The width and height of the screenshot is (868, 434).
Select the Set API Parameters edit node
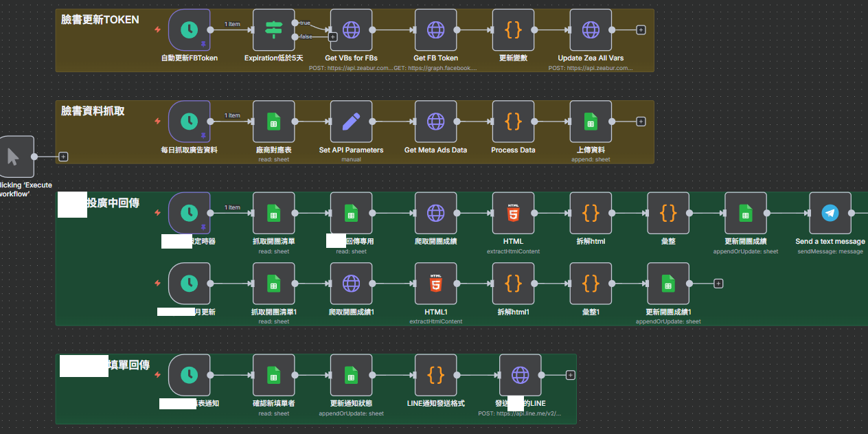point(351,122)
